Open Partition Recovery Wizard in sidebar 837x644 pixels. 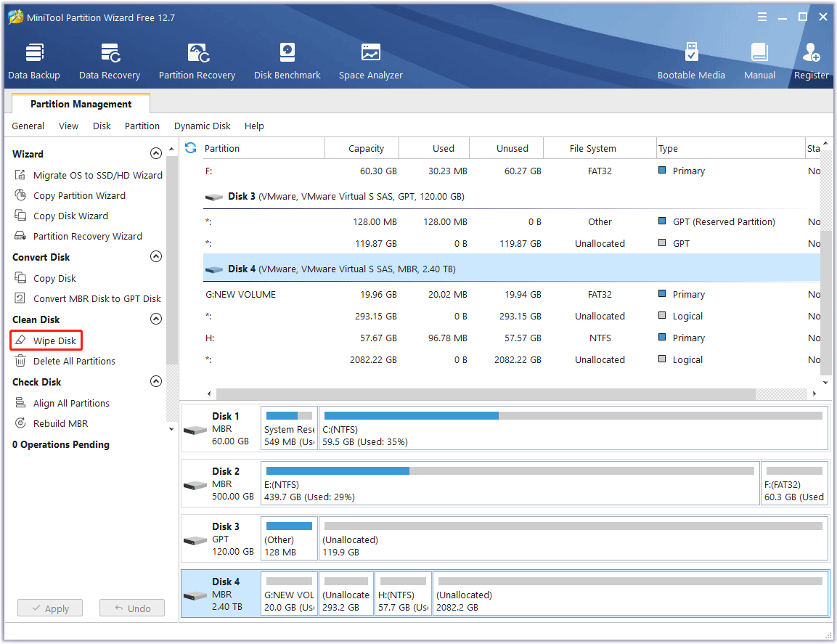pyautogui.click(x=78, y=236)
